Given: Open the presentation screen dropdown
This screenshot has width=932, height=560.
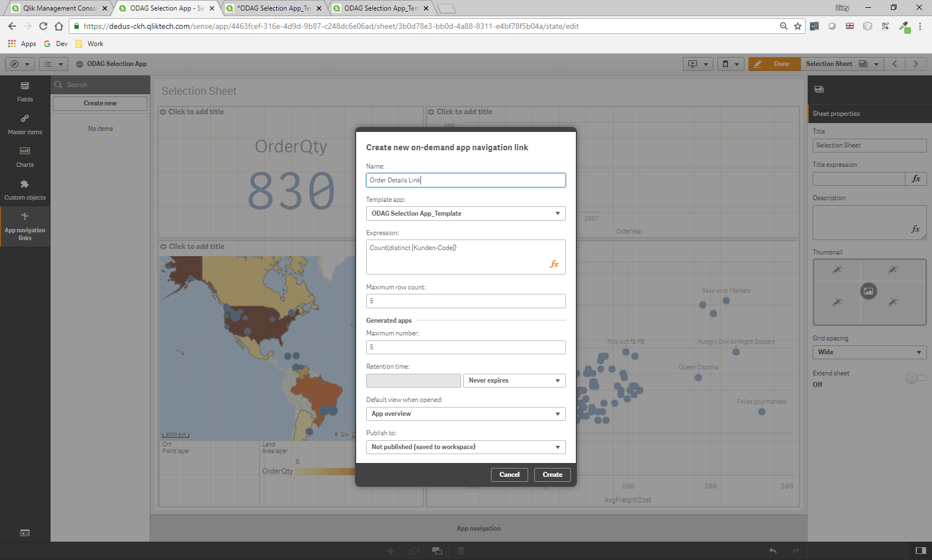Looking at the screenshot, I should pos(698,64).
